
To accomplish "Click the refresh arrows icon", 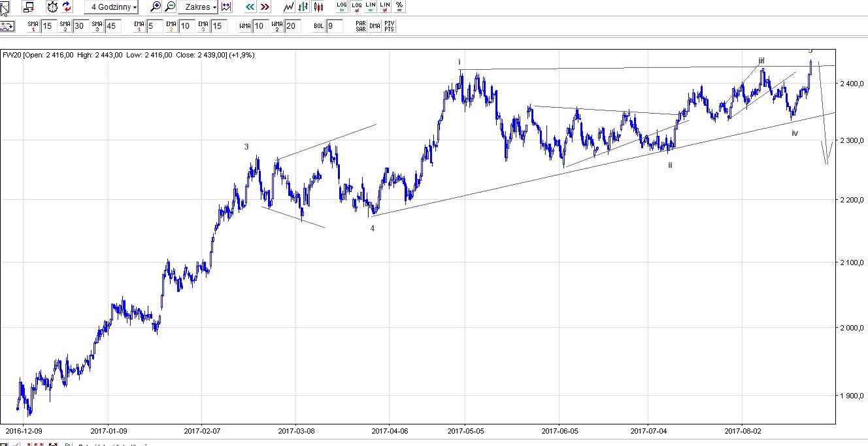I will coord(67,7).
